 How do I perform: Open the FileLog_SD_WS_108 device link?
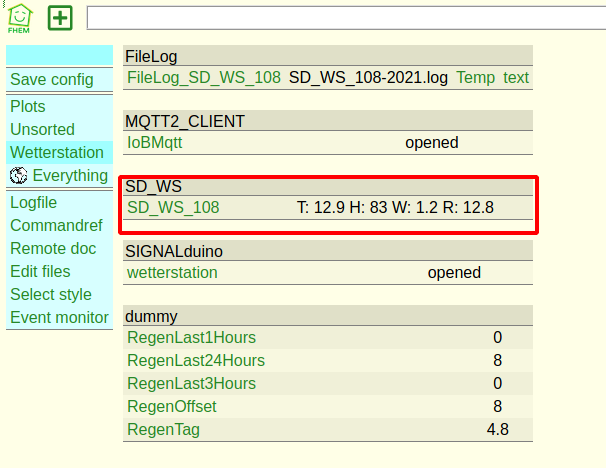point(204,77)
